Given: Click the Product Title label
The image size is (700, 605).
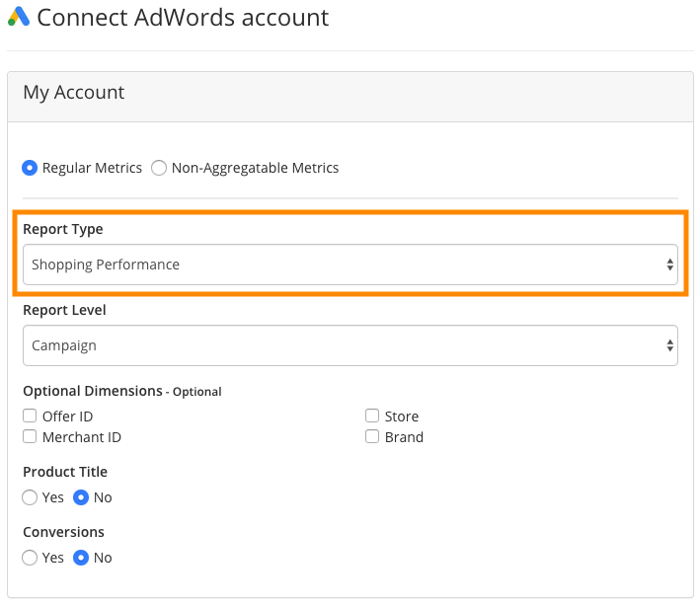Looking at the screenshot, I should (65, 472).
